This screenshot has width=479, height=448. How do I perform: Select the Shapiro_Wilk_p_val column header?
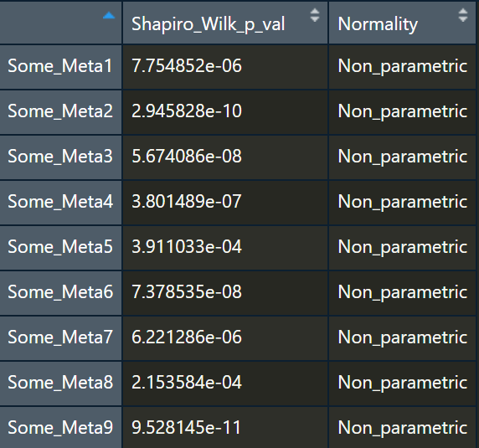[225, 23]
